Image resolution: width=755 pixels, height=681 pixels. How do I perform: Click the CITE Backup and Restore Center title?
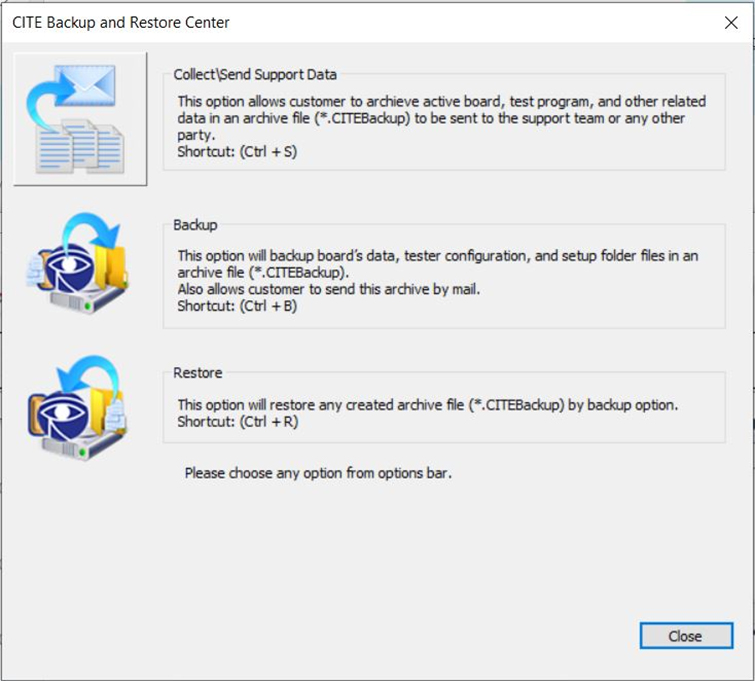pyautogui.click(x=121, y=23)
